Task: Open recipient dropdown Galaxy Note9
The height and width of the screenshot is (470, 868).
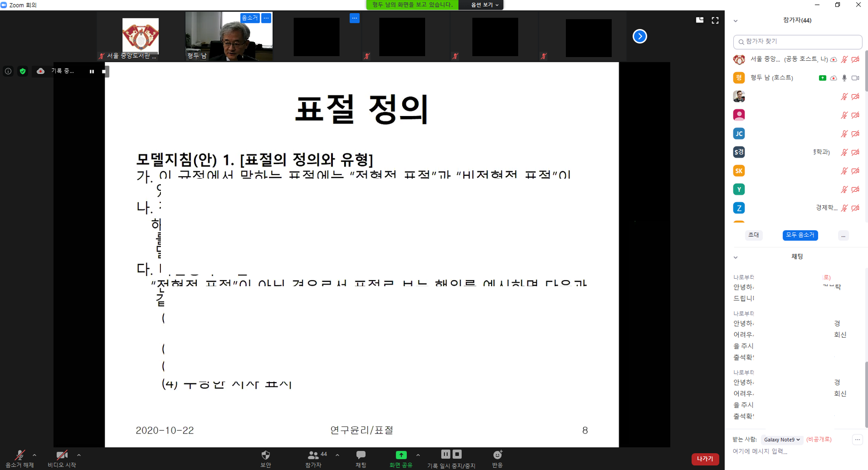Action: [x=781, y=440]
